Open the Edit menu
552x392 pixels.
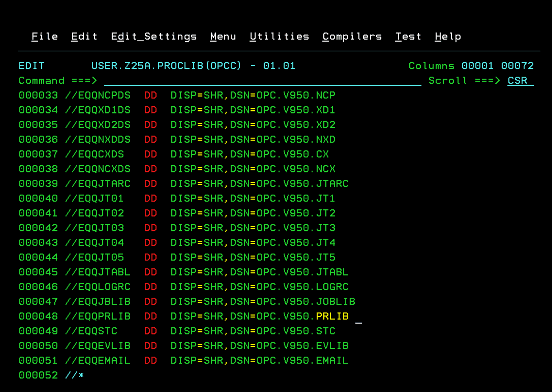(x=84, y=37)
